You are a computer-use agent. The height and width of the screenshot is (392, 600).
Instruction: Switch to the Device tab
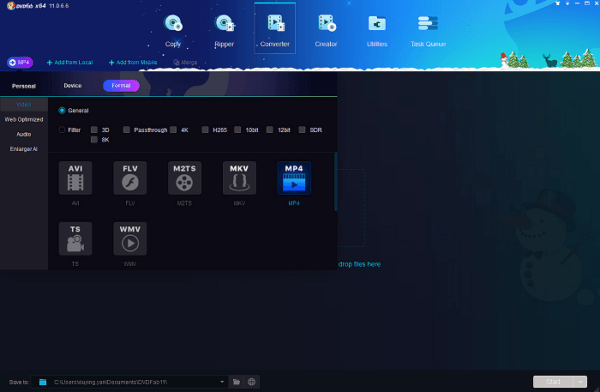point(73,85)
